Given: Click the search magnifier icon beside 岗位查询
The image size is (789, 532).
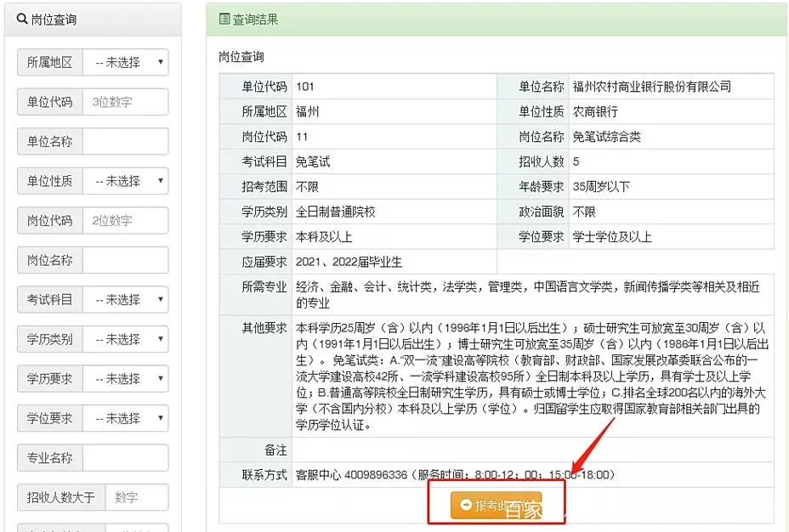Looking at the screenshot, I should (x=21, y=19).
